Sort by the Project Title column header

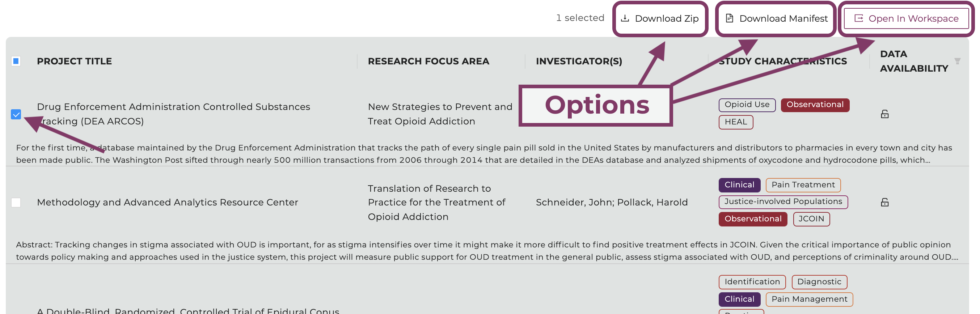coord(74,61)
